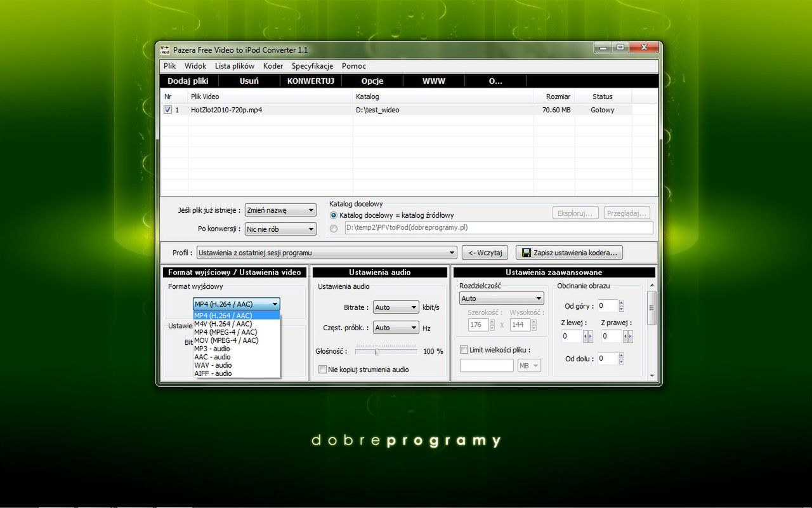The height and width of the screenshot is (508, 812).
Task: Click the Pazera app icon in title bar
Action: coord(165,50)
